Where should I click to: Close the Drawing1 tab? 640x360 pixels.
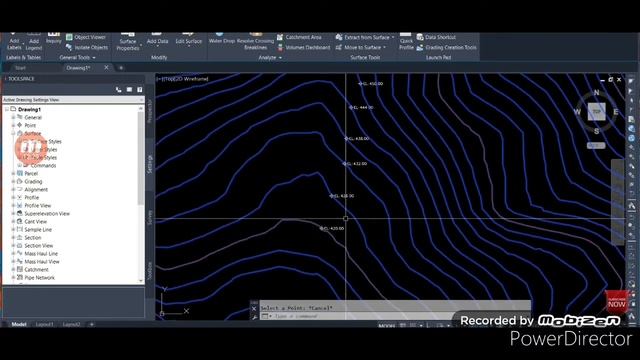click(107, 67)
